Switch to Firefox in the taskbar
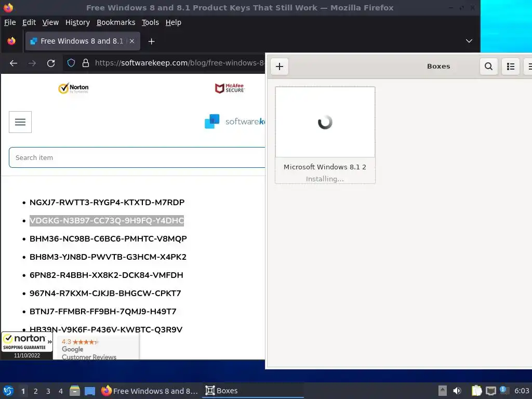 pos(150,391)
